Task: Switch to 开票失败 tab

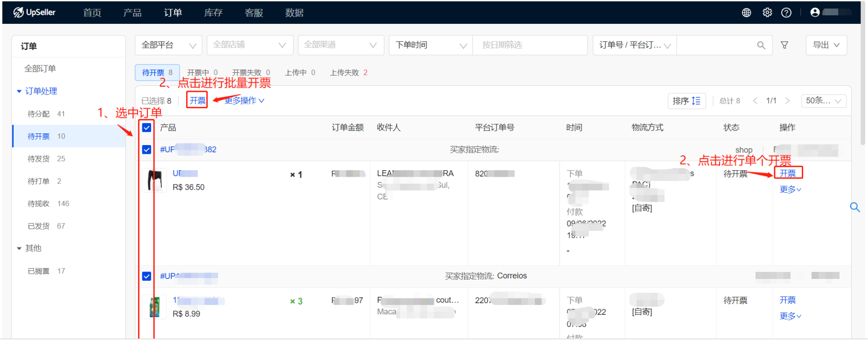Action: pyautogui.click(x=251, y=73)
